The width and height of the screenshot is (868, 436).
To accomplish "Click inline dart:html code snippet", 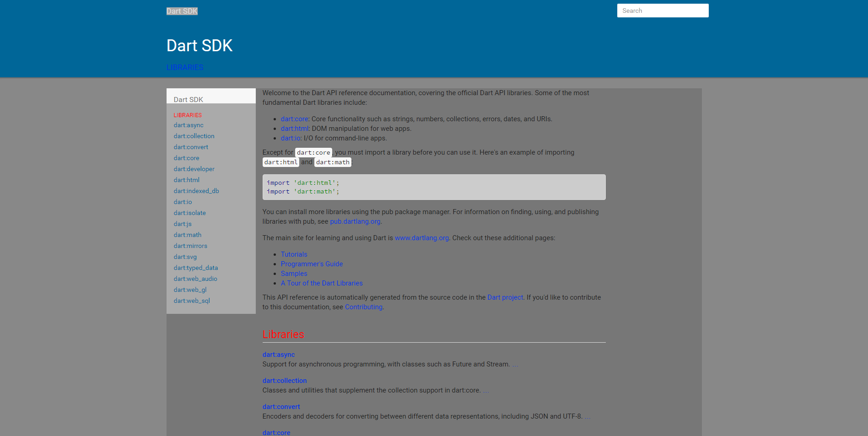I will [281, 162].
